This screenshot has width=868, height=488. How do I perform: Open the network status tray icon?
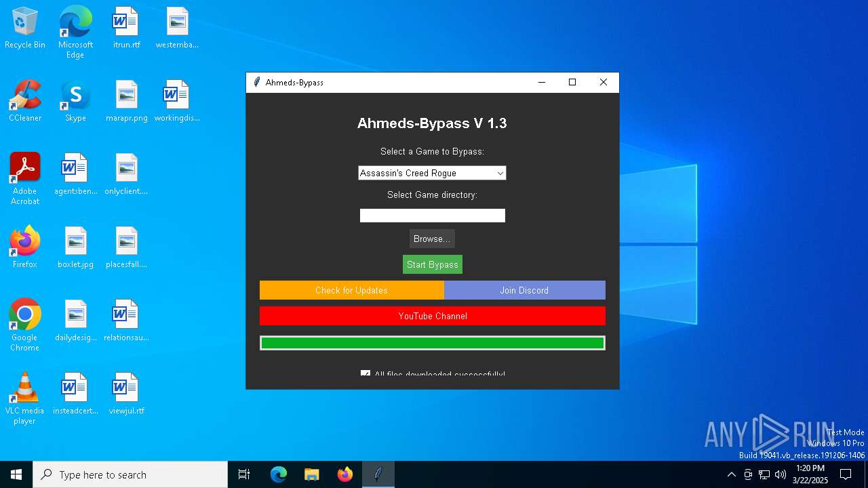click(764, 474)
